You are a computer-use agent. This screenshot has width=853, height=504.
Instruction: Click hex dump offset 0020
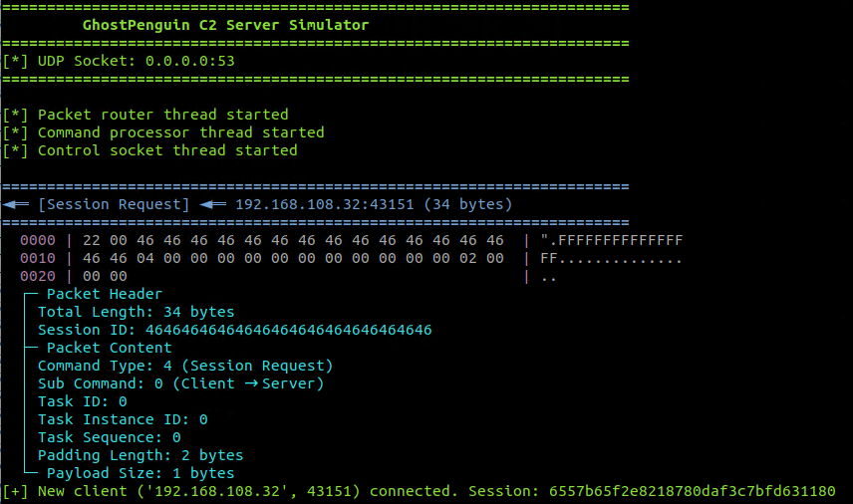38,276
